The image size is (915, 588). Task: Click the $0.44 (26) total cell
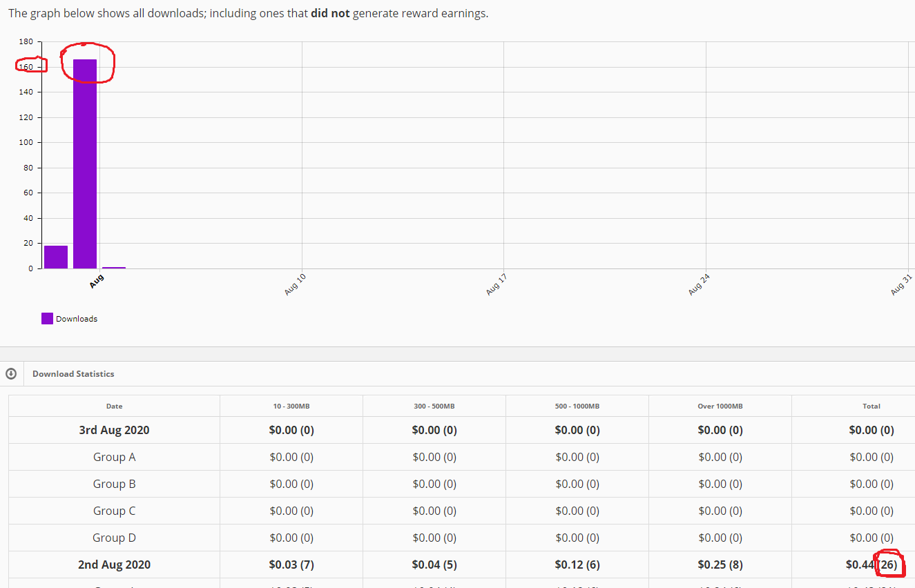[x=871, y=565]
